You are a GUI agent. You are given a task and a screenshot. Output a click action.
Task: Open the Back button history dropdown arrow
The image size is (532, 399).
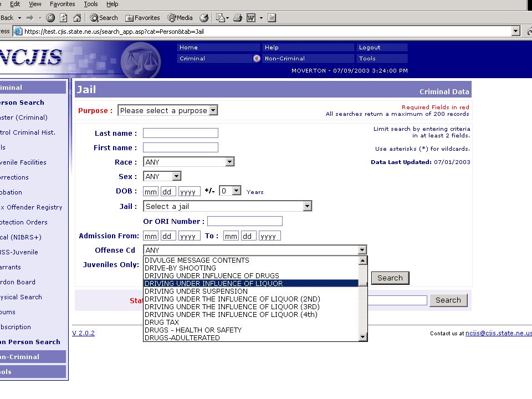(x=19, y=18)
